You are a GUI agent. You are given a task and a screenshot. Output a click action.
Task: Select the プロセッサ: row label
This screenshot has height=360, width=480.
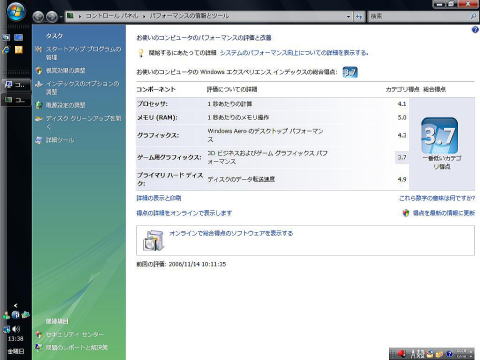tap(153, 104)
